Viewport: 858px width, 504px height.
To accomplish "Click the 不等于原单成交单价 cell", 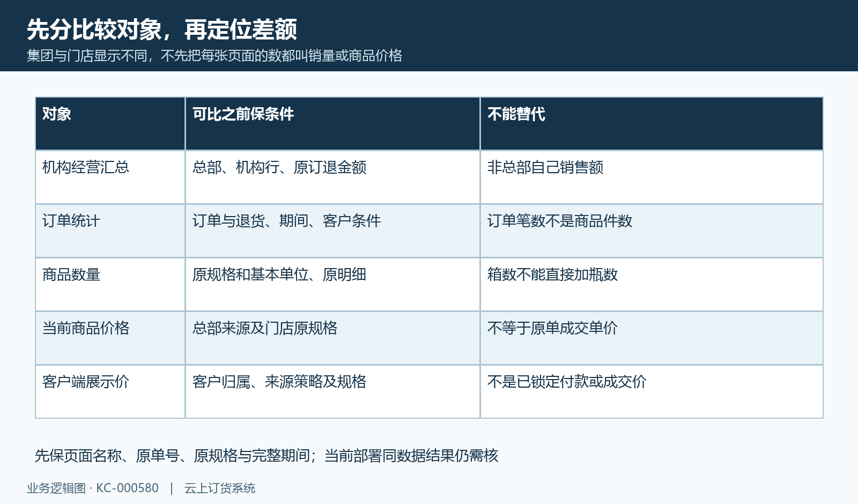I will point(652,338).
